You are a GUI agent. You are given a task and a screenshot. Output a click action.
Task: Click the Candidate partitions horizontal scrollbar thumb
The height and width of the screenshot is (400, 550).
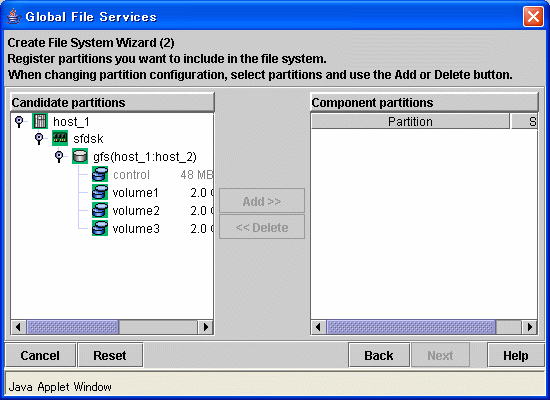coord(73,327)
